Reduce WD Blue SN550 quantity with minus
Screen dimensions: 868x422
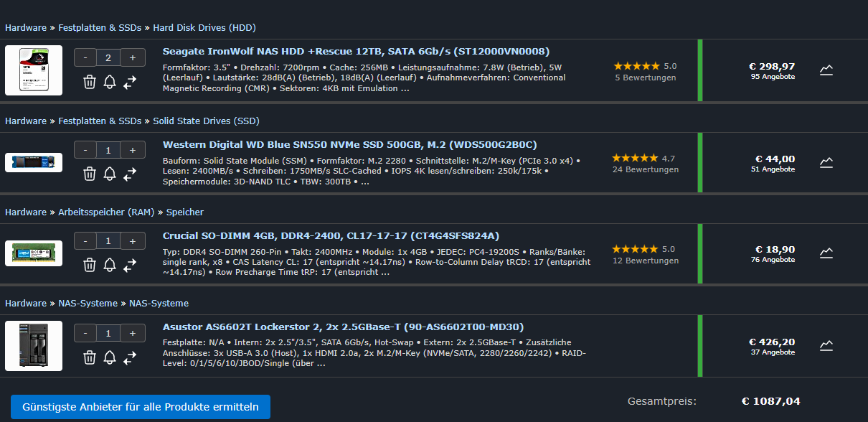[x=85, y=150]
